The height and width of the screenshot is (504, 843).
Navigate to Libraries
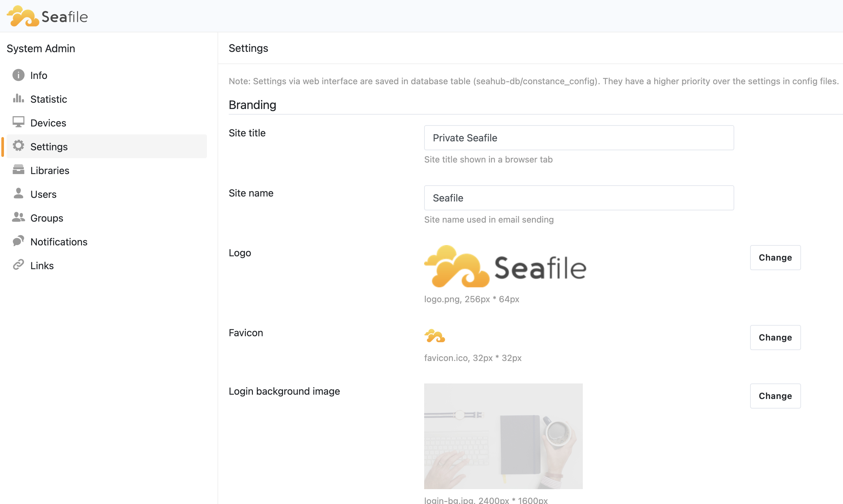coord(107,170)
